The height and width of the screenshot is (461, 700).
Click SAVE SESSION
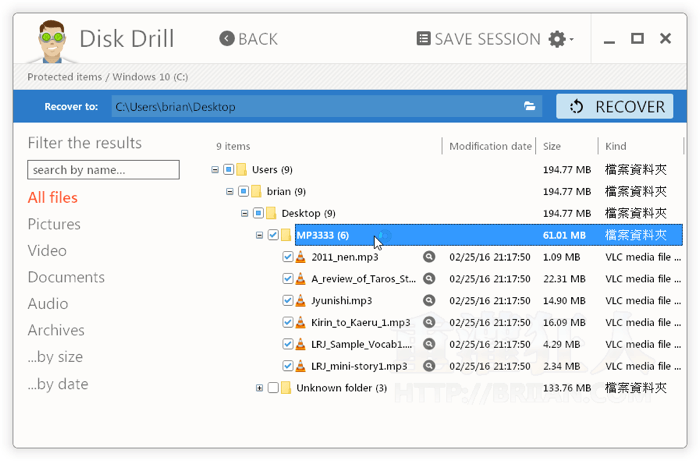(478, 39)
